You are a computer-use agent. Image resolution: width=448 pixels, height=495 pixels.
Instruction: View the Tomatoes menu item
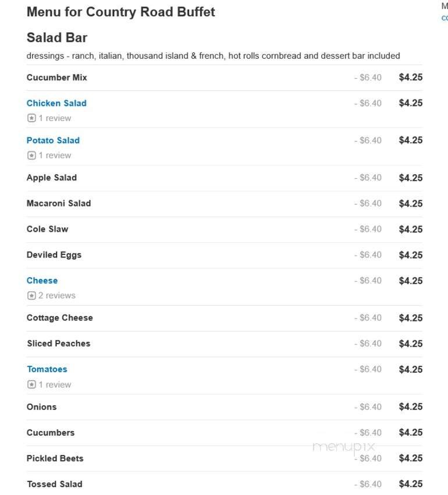[47, 369]
